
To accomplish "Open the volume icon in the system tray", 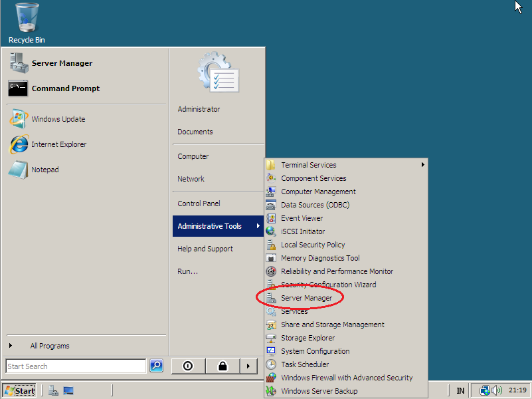I will pyautogui.click(x=497, y=390).
